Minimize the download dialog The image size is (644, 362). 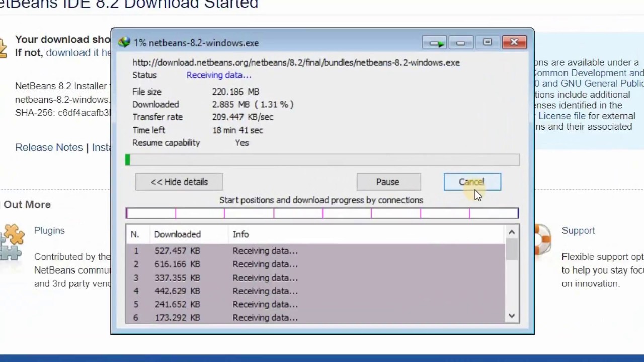(461, 43)
